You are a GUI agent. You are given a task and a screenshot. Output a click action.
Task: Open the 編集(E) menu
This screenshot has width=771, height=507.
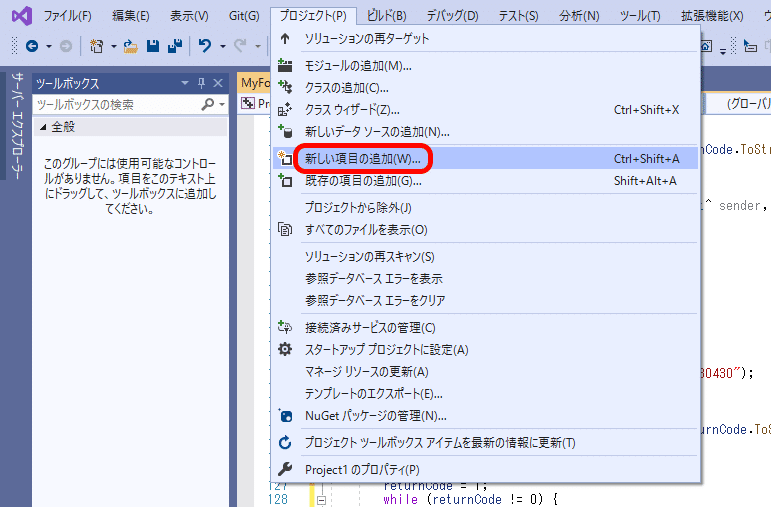click(131, 16)
